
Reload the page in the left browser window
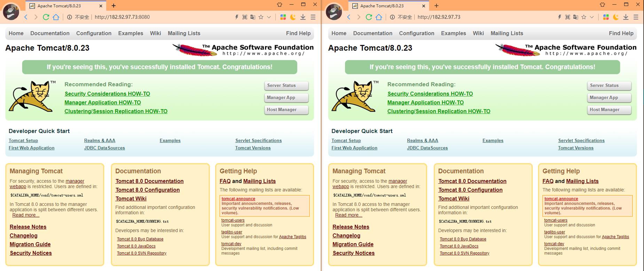coord(46,17)
